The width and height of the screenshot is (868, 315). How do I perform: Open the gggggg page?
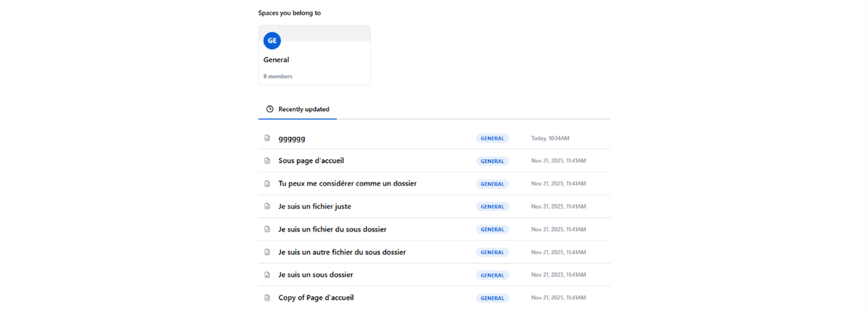pyautogui.click(x=292, y=138)
